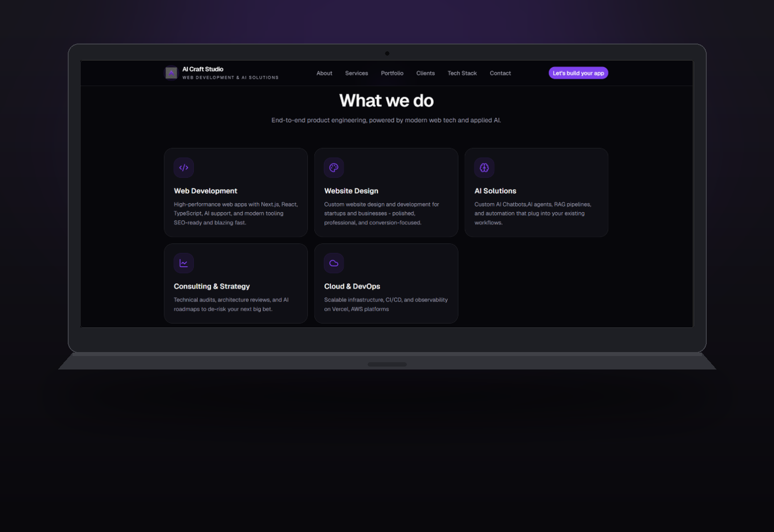Click the "High-performance web apps" description
This screenshot has height=532, width=774.
click(236, 213)
